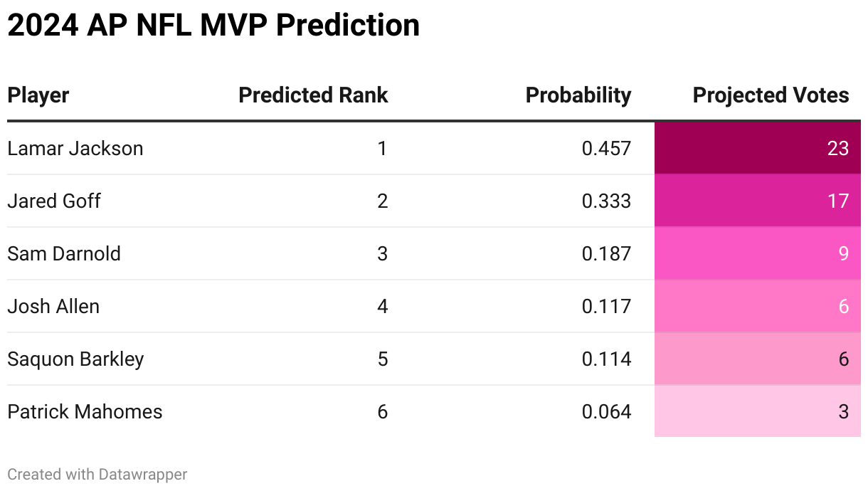Click the pink 9 projected votes cell
Viewport: 868px width, 491px height.
[757, 254]
